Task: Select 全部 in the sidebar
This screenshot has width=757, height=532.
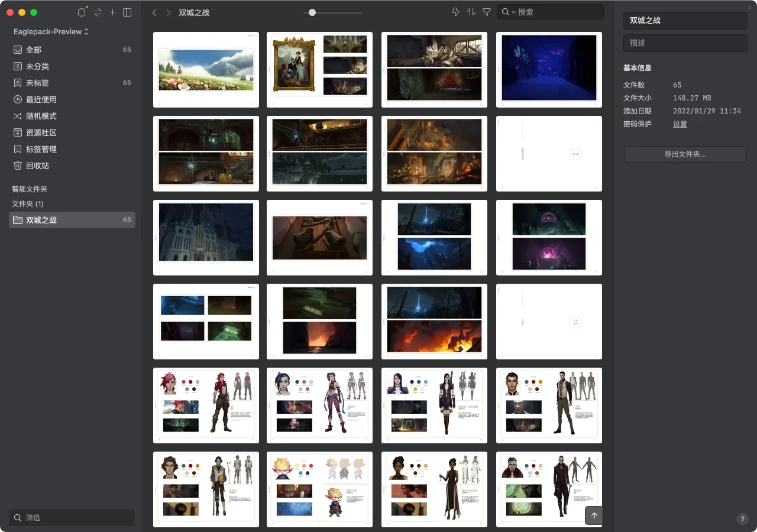Action: tap(72, 50)
